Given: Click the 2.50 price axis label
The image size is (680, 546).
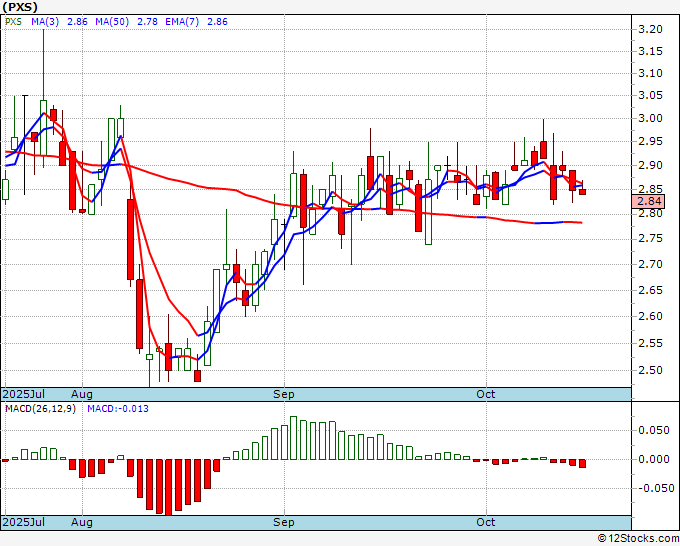Looking at the screenshot, I should [x=650, y=370].
